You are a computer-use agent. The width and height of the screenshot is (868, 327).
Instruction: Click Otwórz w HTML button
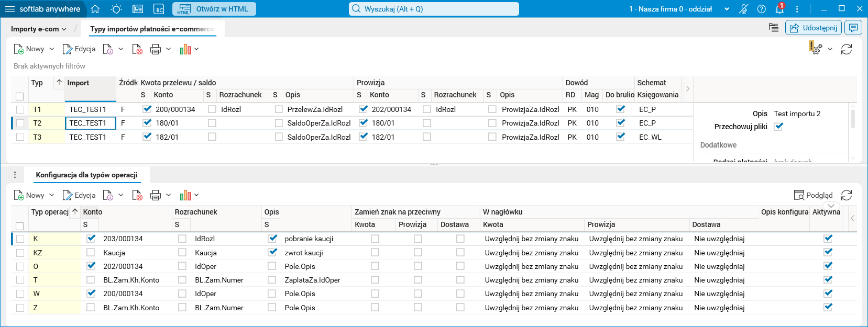[x=214, y=9]
